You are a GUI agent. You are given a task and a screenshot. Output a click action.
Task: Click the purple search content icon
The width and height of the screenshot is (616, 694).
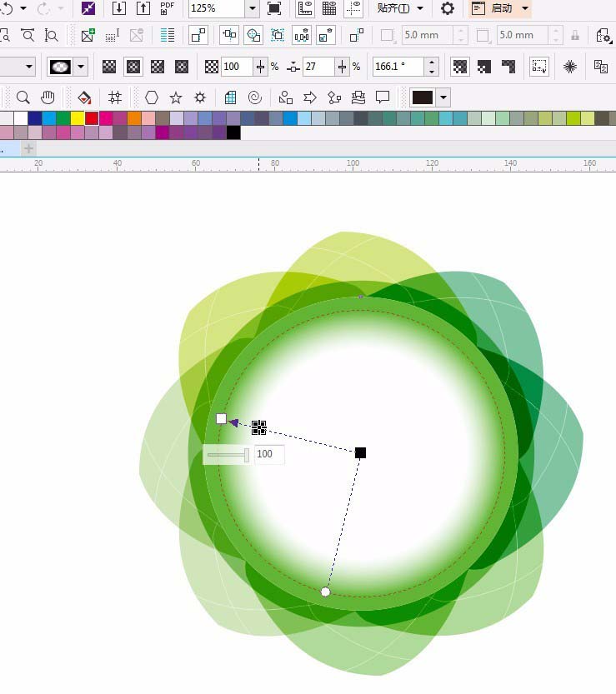point(88,8)
